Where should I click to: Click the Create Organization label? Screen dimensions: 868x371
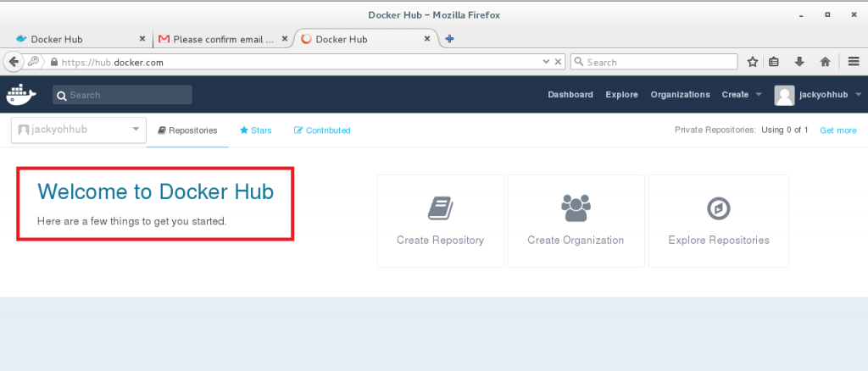tap(576, 240)
